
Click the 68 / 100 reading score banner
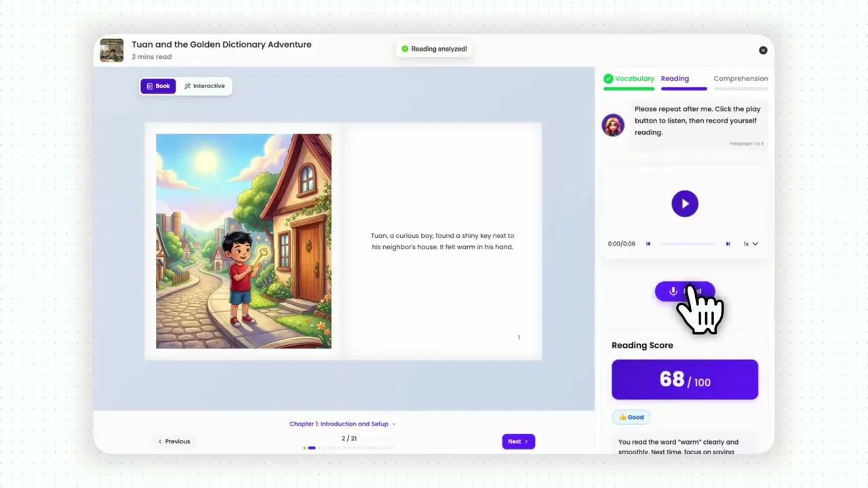(x=685, y=380)
